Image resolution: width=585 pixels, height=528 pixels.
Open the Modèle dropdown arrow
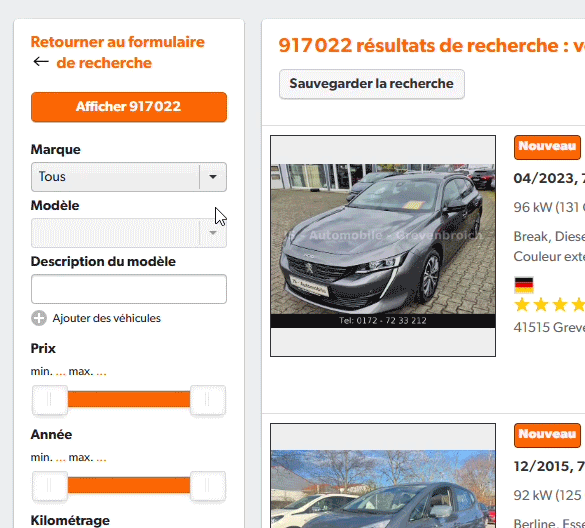click(x=213, y=233)
